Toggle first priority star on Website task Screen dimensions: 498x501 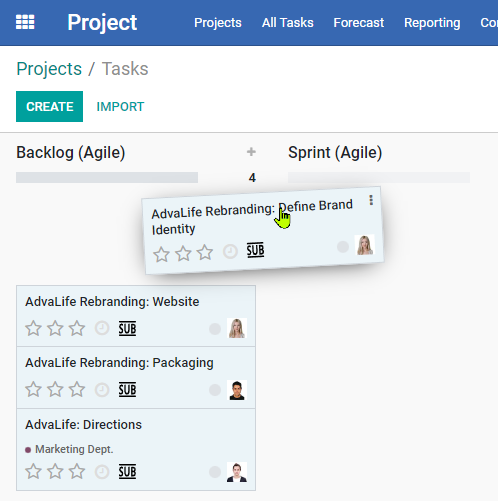pos(34,328)
